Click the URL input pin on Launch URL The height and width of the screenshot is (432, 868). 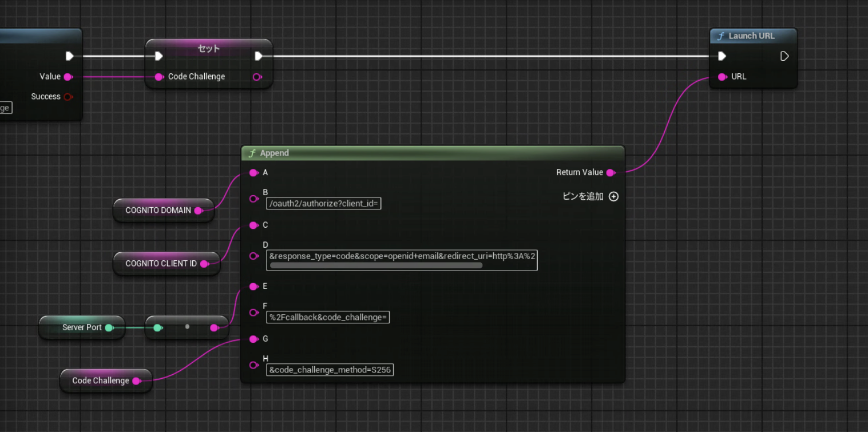(722, 77)
